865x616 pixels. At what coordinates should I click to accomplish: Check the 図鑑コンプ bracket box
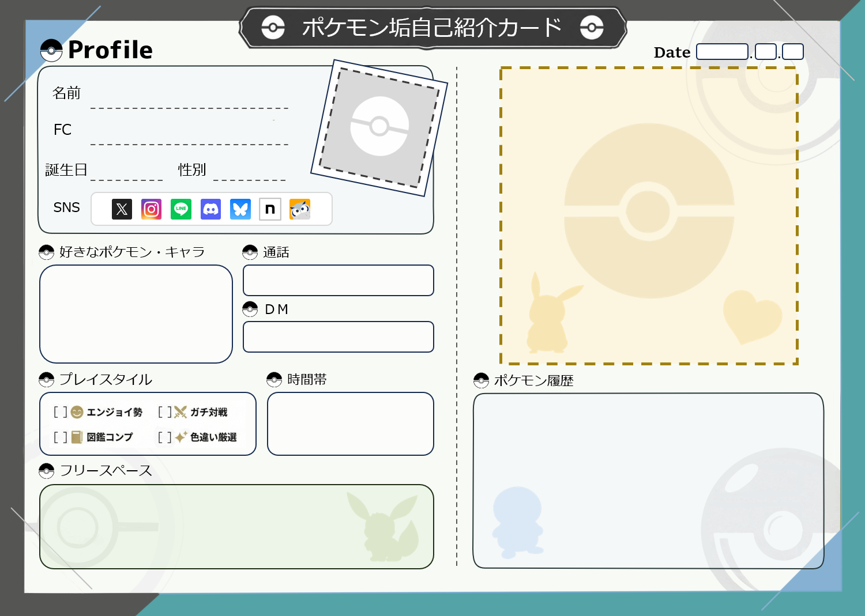click(x=61, y=437)
